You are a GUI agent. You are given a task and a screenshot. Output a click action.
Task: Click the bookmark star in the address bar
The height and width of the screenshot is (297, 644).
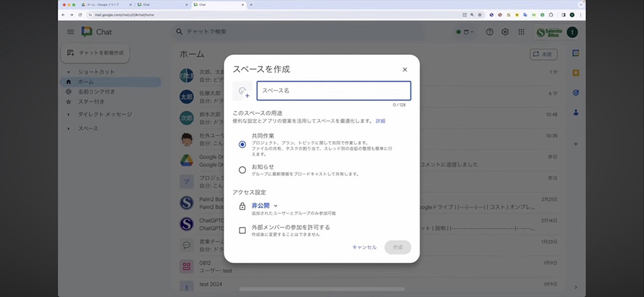tap(479, 14)
